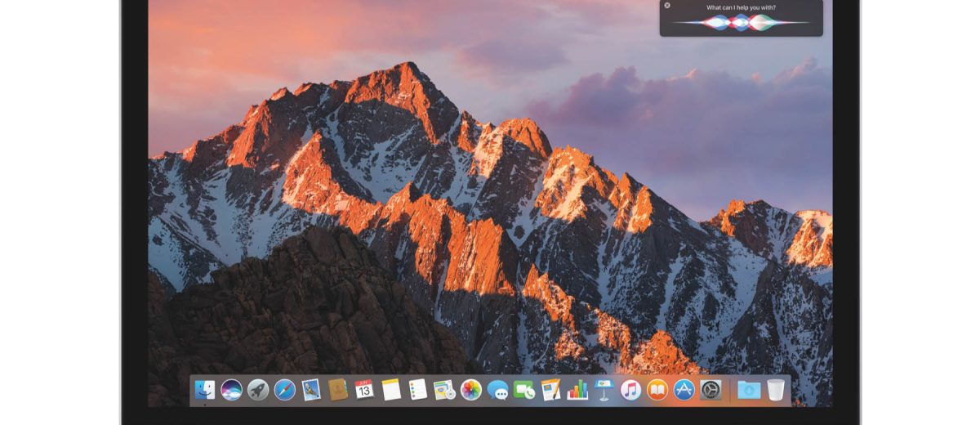Open iBooks orange book icon
The height and width of the screenshot is (425, 980).
[x=657, y=390]
